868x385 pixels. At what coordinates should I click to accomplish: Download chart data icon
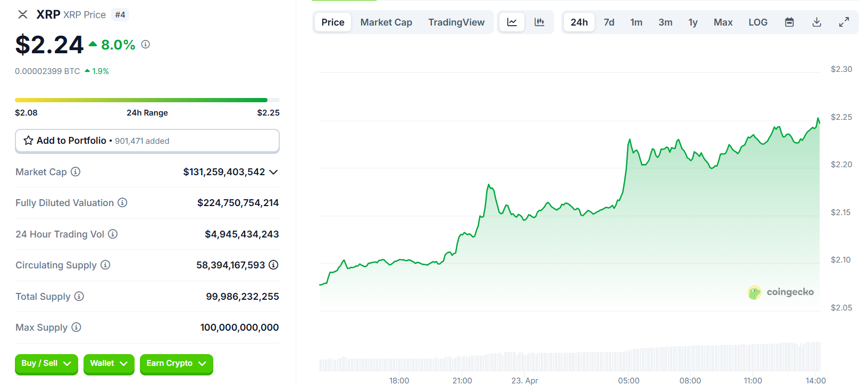click(817, 22)
